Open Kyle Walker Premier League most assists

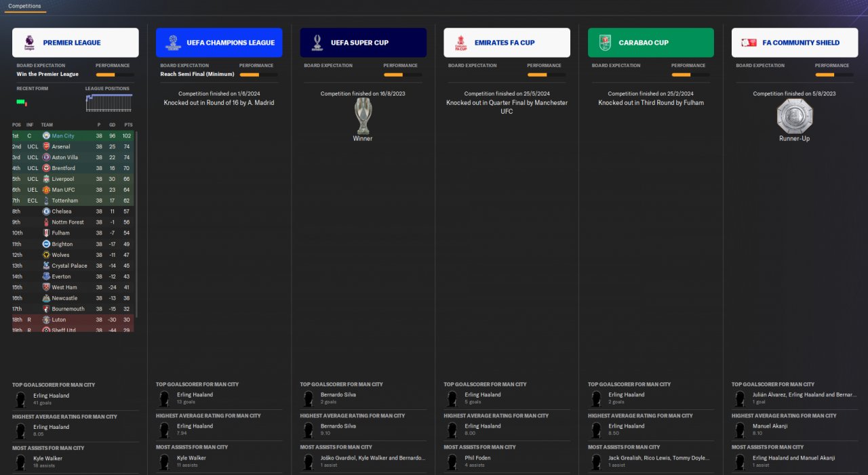click(x=48, y=458)
